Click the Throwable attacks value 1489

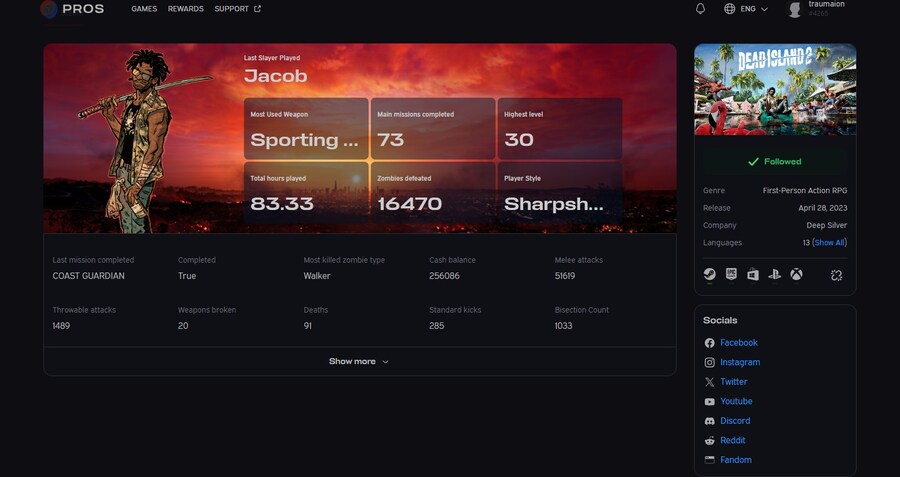(x=61, y=326)
